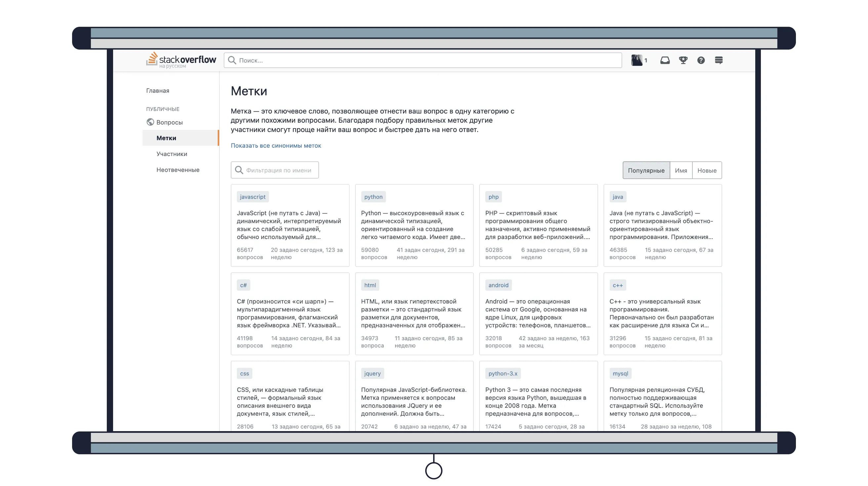868x486 pixels.
Task: Click 15 задано сегодня, 67 за неделю
Action: [x=679, y=254]
